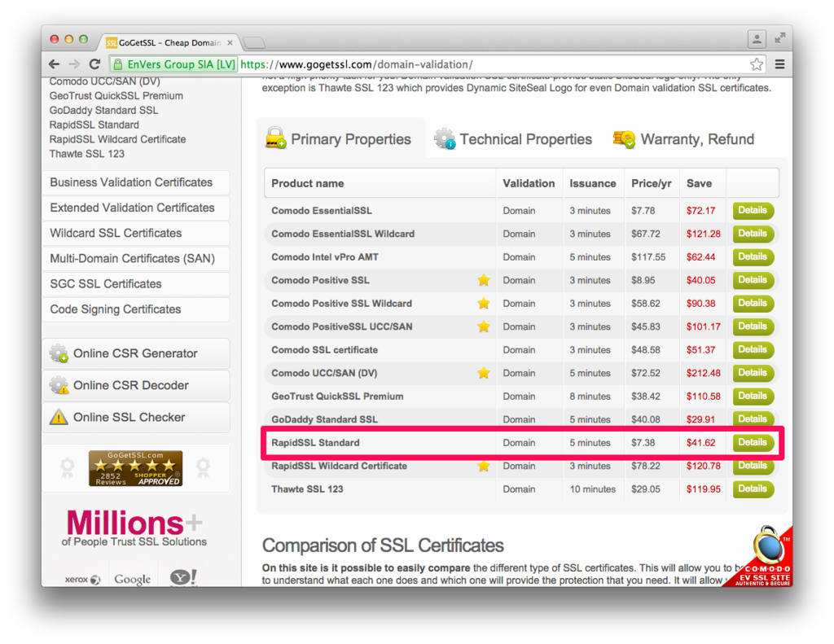Click Details for Comodo Positive SSL Wildcard
Image resolution: width=834 pixels, height=644 pixels.
(x=753, y=303)
